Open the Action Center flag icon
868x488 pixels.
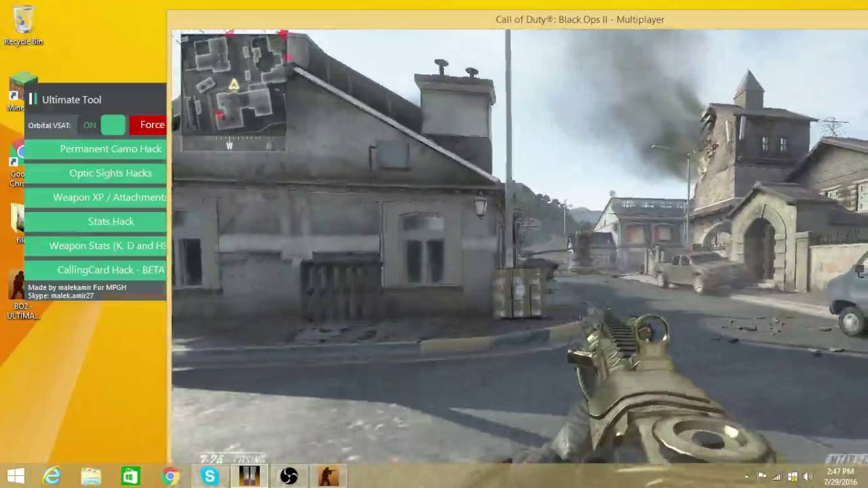point(762,476)
